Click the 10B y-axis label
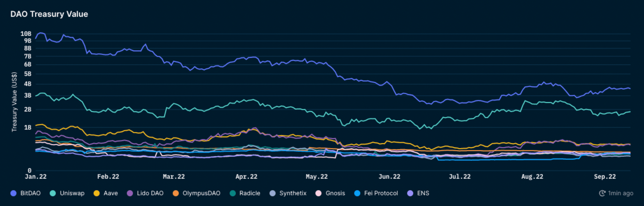The image size is (644, 206). point(26,34)
